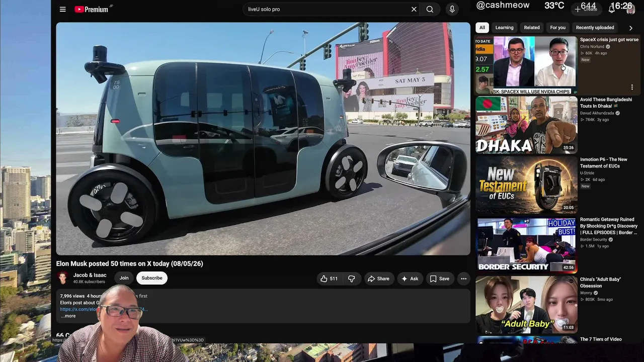The height and width of the screenshot is (362, 644).
Task: Choose the 'For you' chip
Action: (x=558, y=28)
